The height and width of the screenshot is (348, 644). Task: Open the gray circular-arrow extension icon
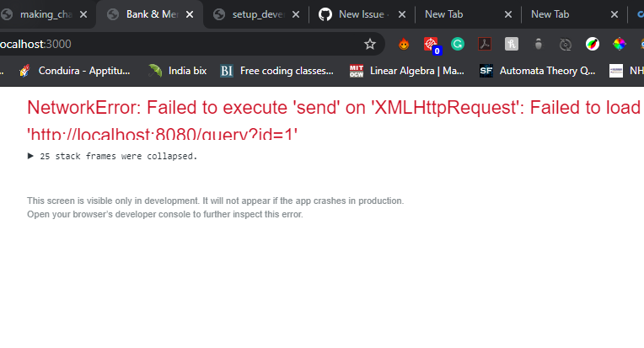[x=566, y=44]
